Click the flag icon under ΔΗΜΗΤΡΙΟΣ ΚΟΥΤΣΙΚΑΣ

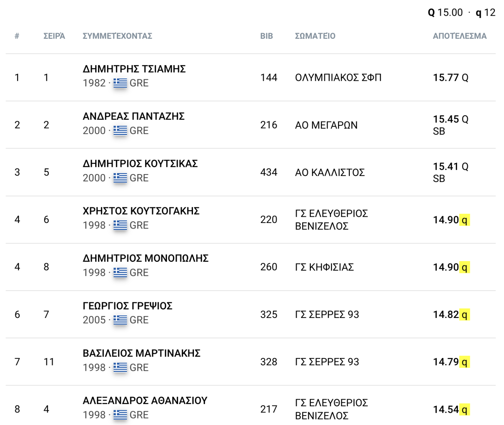point(120,178)
